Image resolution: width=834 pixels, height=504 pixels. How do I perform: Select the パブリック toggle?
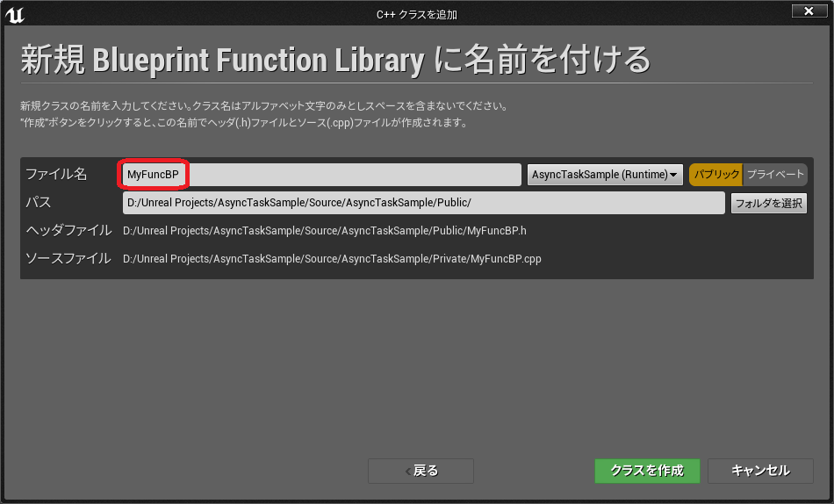coord(715,175)
